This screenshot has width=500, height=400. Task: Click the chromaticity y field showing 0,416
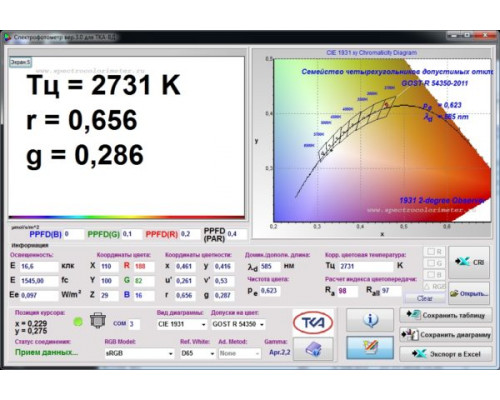(x=224, y=266)
